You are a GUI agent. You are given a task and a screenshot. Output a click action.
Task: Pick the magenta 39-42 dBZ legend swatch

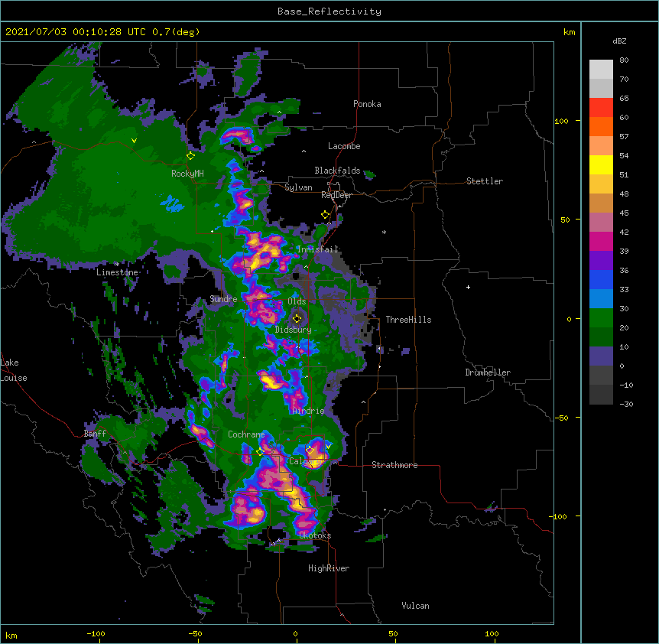[601, 241]
